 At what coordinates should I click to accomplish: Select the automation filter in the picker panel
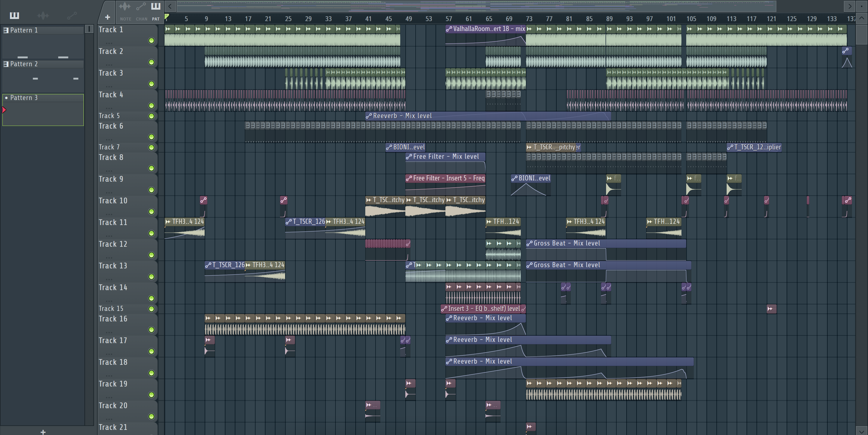(72, 15)
